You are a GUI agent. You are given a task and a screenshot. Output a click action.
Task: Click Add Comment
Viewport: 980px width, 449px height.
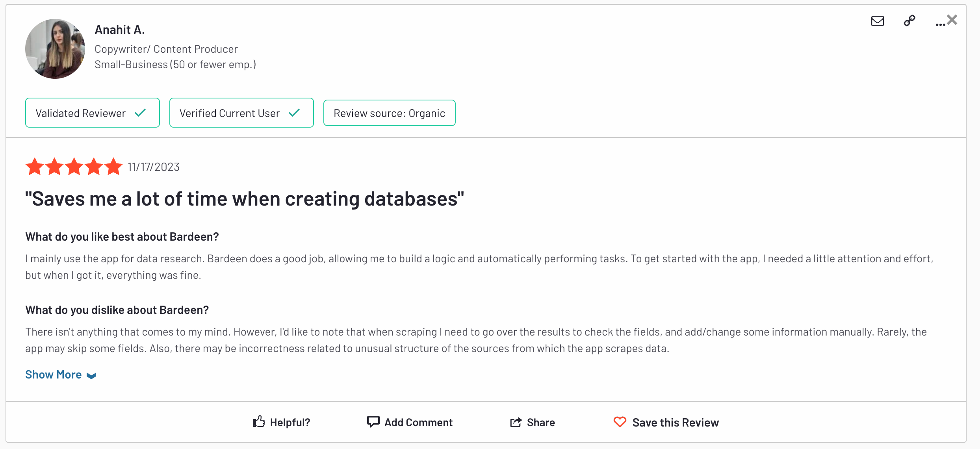click(410, 422)
